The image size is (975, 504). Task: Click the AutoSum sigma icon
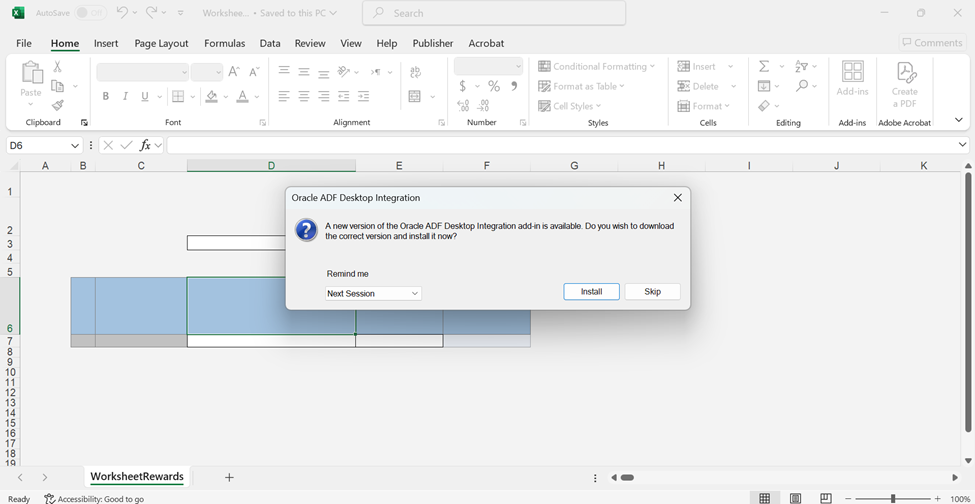[x=764, y=66]
